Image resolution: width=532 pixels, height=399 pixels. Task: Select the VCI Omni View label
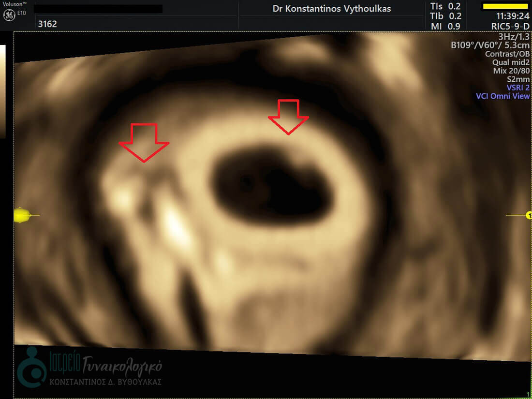pyautogui.click(x=502, y=96)
